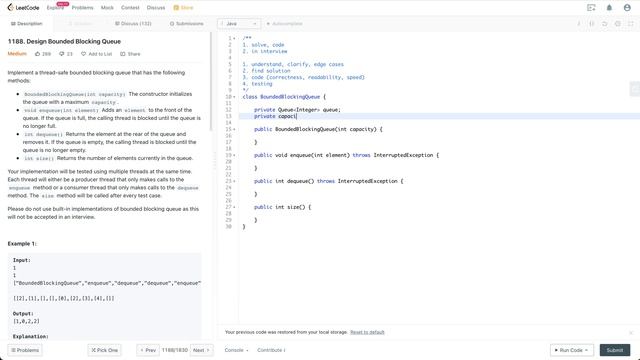The image size is (640, 360).
Task: Collapse dequeue fold arrow at line 23
Action: tap(234, 181)
